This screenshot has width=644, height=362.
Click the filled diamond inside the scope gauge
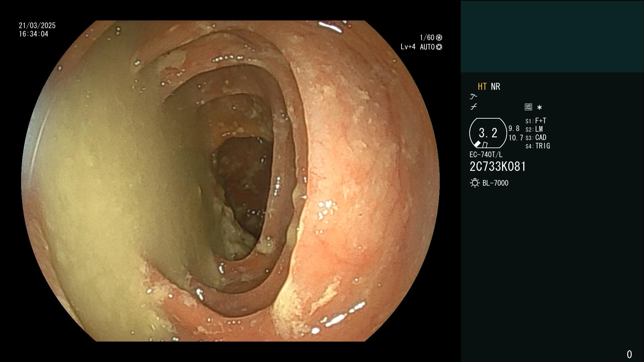coord(477,144)
